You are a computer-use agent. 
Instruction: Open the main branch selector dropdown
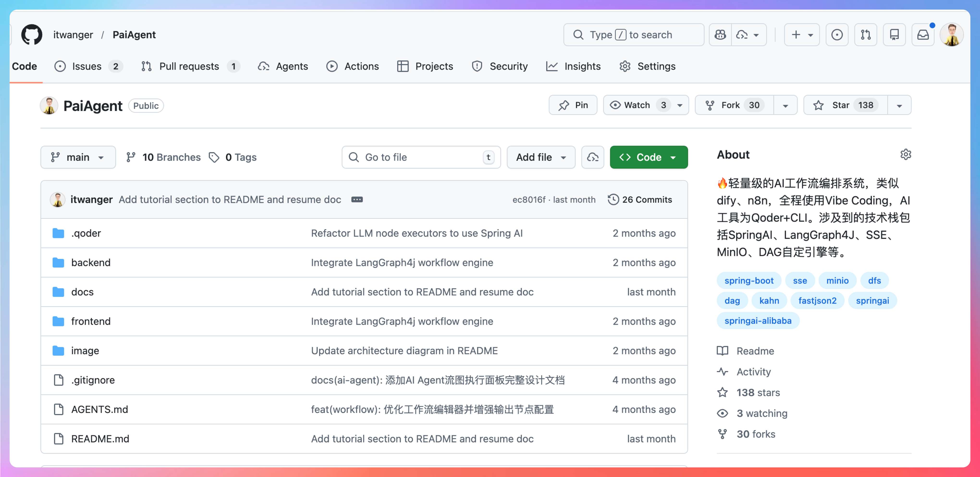78,157
